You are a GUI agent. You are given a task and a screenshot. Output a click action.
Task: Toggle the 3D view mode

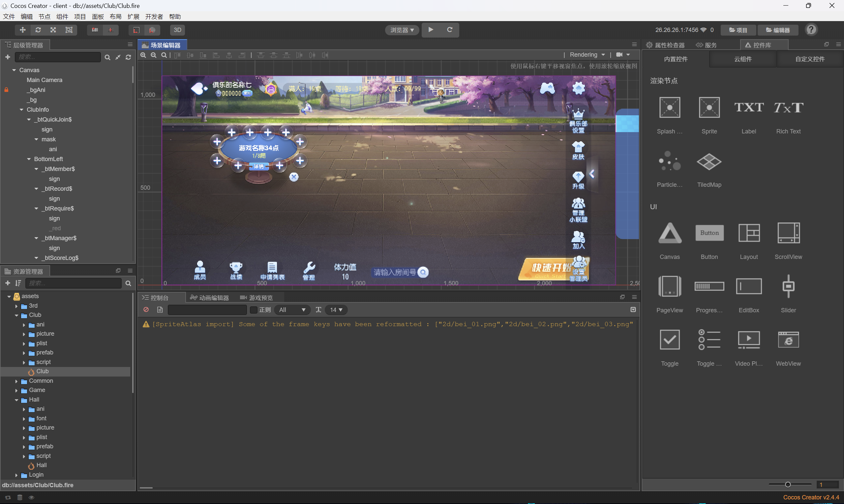(177, 30)
